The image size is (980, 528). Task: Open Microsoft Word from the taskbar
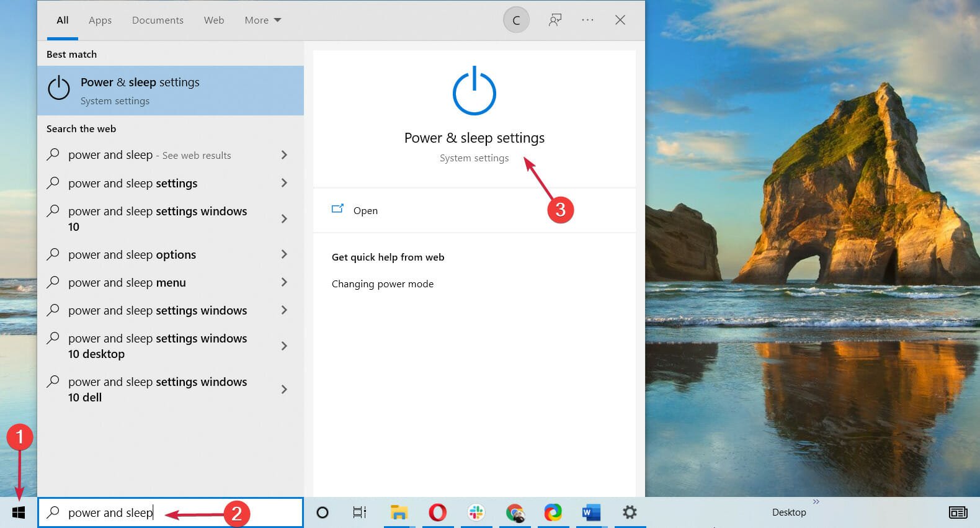591,512
